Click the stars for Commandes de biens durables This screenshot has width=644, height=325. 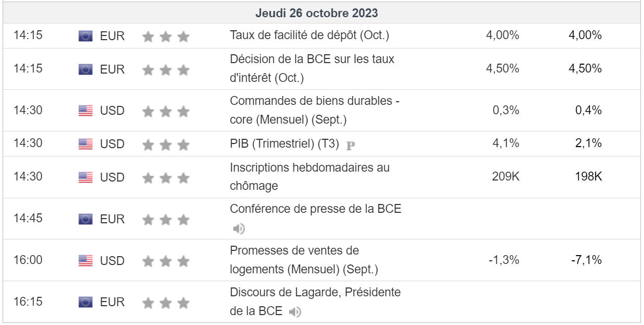tap(165, 111)
